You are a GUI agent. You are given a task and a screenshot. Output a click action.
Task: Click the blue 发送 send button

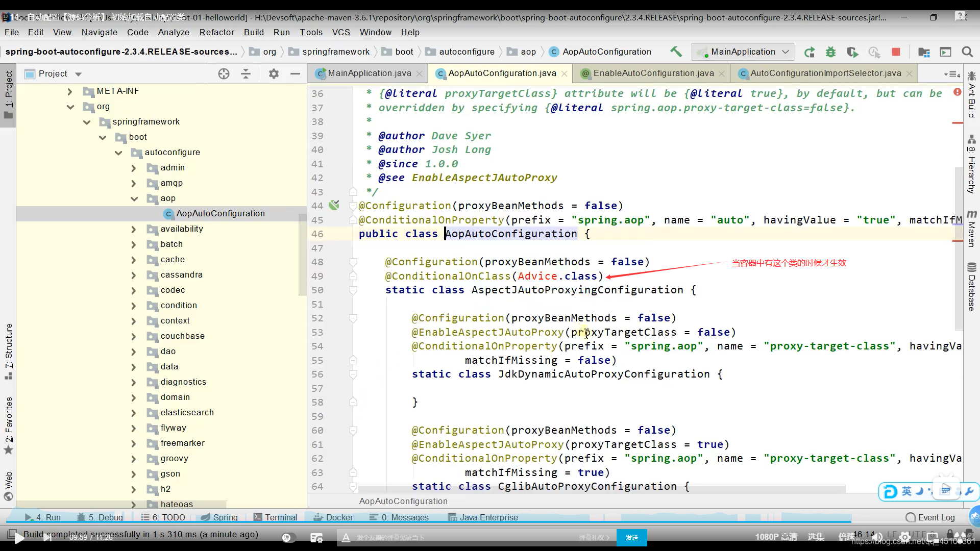[632, 537]
